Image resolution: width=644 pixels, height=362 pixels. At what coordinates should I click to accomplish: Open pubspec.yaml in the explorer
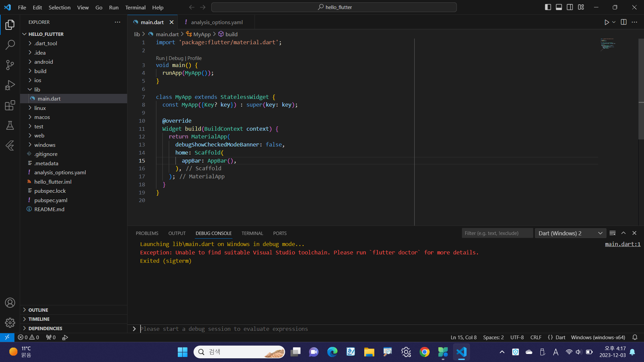pyautogui.click(x=74, y=200)
